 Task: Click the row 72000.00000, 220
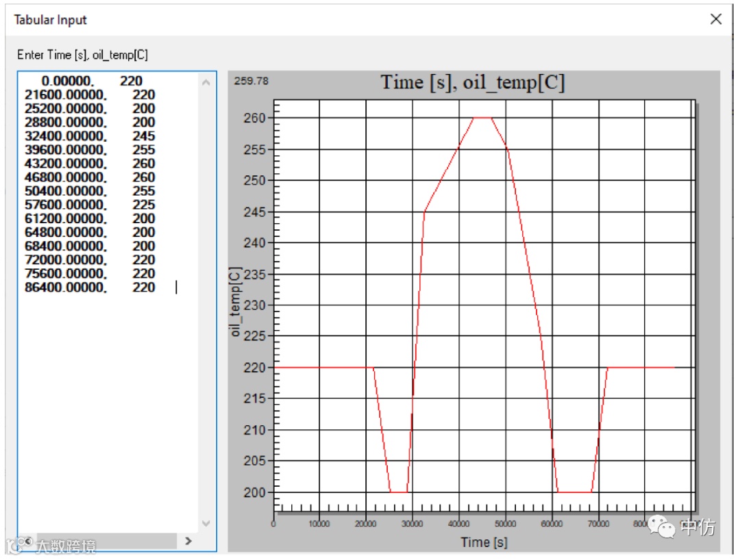point(90,259)
